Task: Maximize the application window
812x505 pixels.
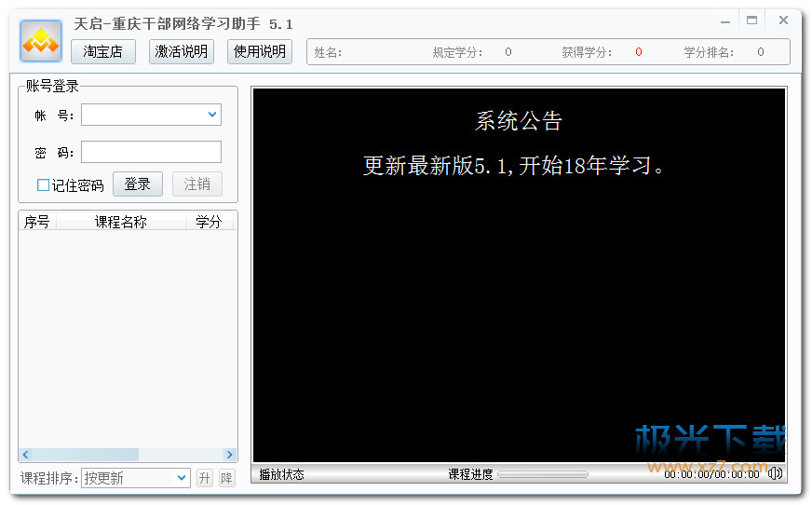Action: (x=752, y=20)
